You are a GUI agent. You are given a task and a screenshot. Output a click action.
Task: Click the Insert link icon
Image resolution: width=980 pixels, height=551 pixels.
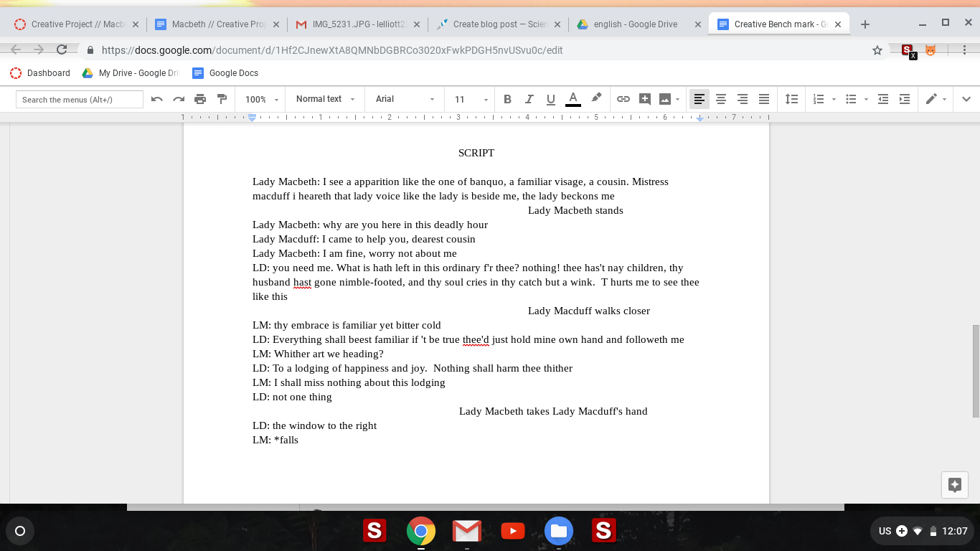[623, 99]
